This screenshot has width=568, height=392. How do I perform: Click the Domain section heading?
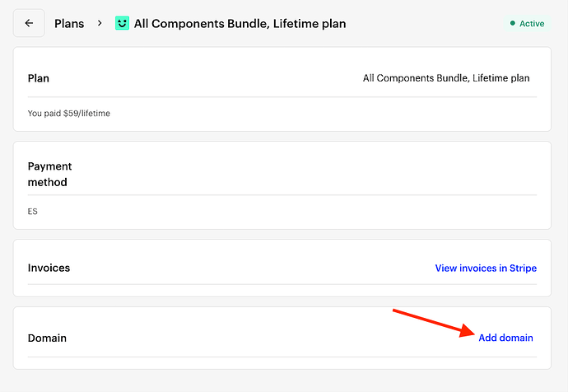(47, 338)
